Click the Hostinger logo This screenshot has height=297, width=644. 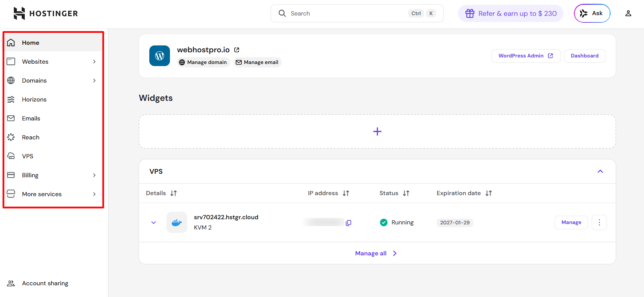tap(46, 13)
